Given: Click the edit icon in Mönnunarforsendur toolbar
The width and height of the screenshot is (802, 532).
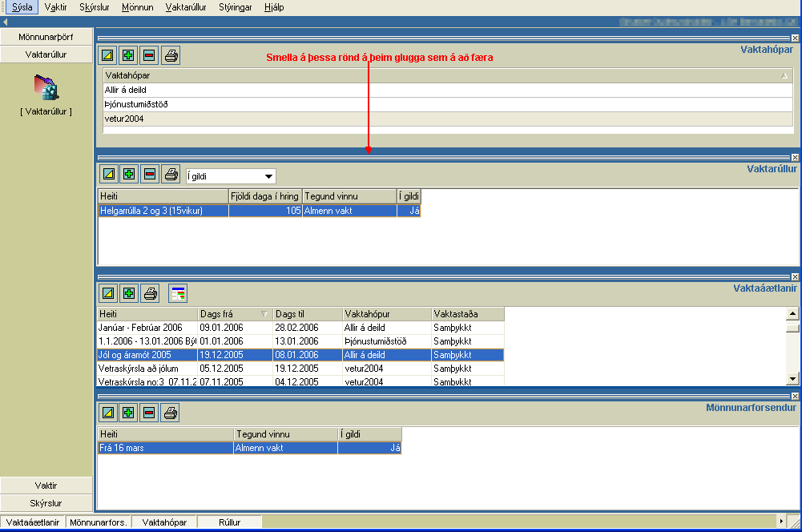Looking at the screenshot, I should [x=108, y=413].
